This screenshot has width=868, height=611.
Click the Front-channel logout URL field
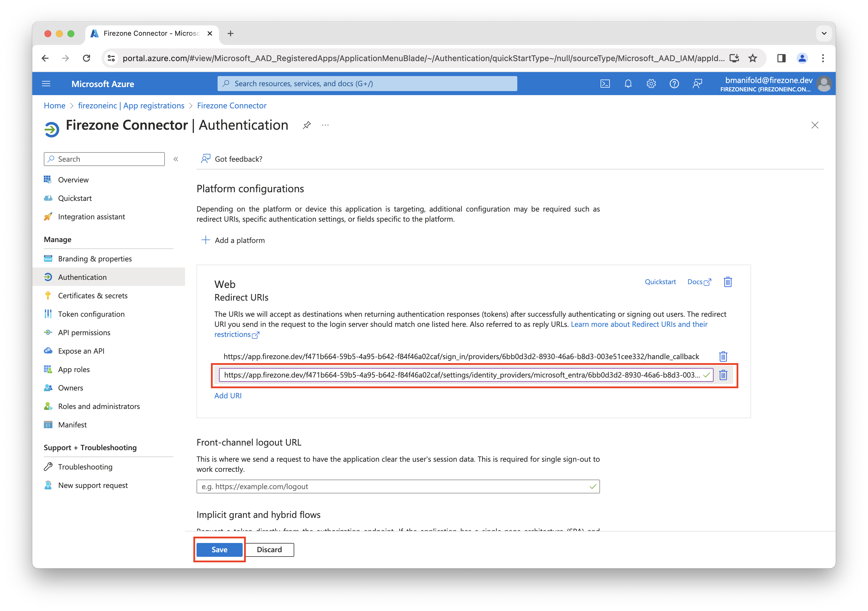point(393,486)
